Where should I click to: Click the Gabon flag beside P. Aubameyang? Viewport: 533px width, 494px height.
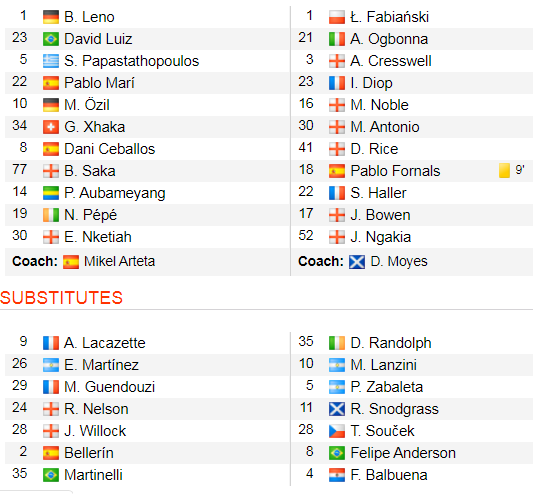click(x=51, y=193)
